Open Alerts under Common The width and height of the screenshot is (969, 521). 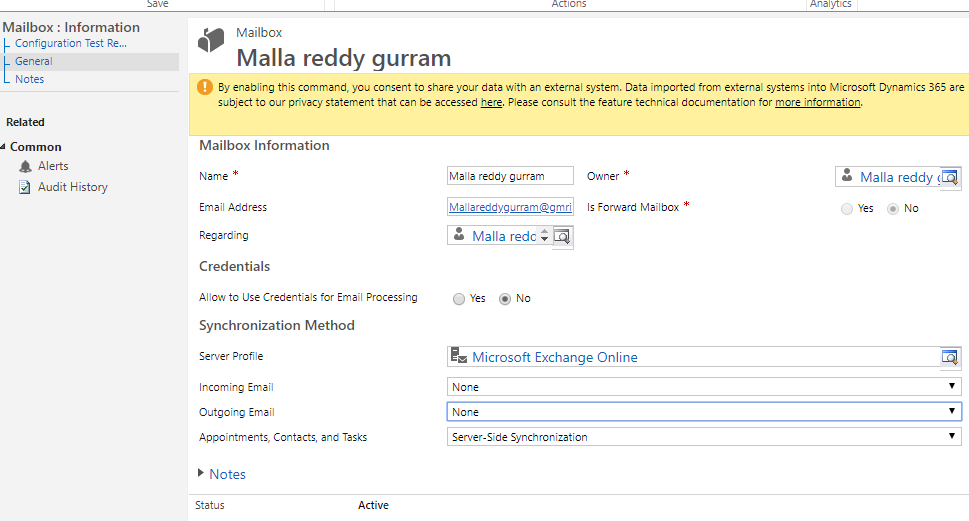pyautogui.click(x=53, y=166)
